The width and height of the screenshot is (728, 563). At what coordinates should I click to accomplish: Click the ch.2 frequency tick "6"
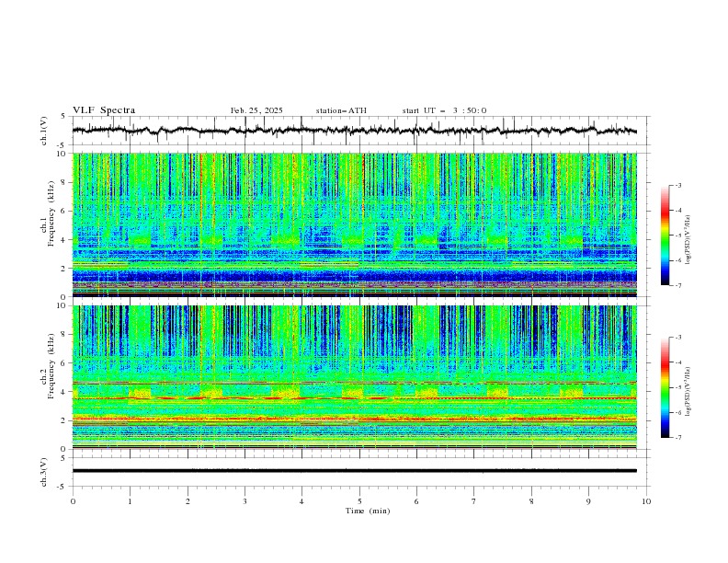tap(65, 363)
